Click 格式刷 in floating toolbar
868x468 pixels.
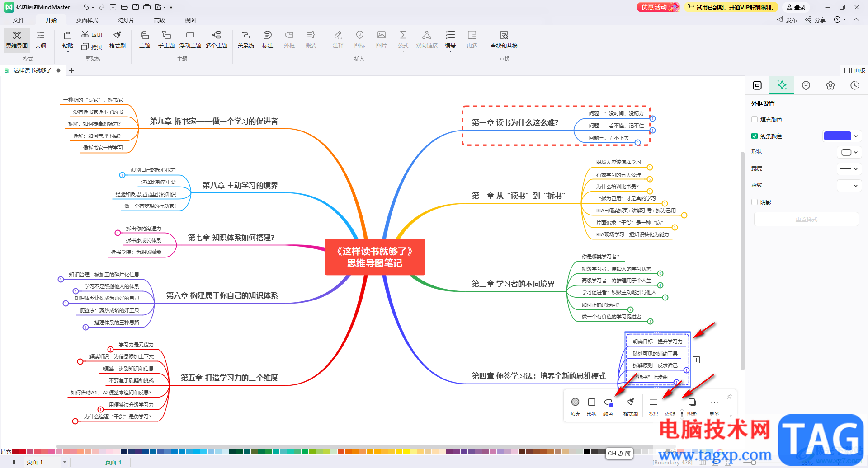pos(631,407)
